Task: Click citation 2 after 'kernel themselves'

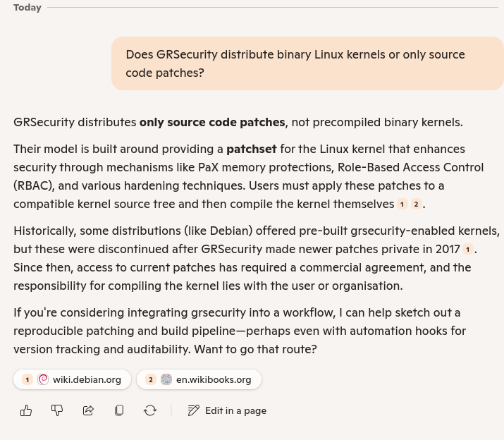Action: (417, 204)
